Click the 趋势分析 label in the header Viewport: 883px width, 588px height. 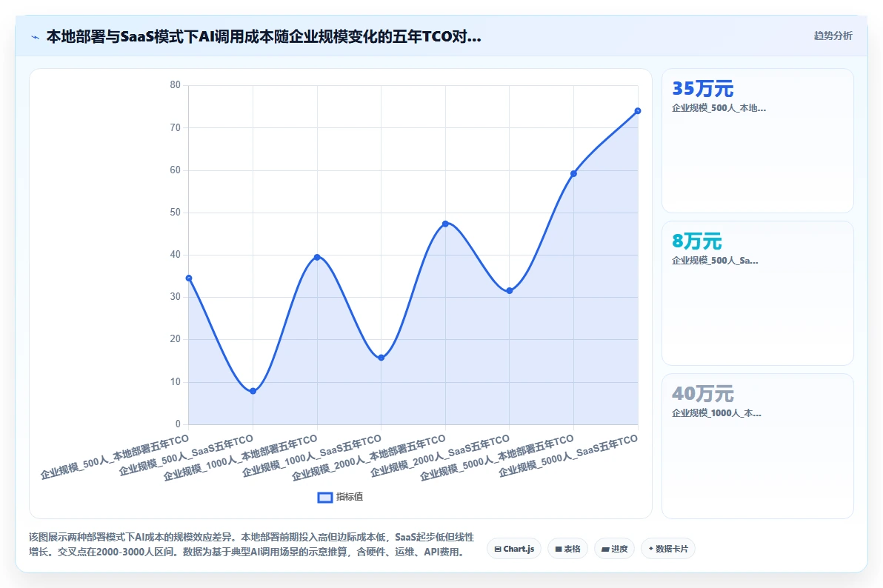coord(833,36)
